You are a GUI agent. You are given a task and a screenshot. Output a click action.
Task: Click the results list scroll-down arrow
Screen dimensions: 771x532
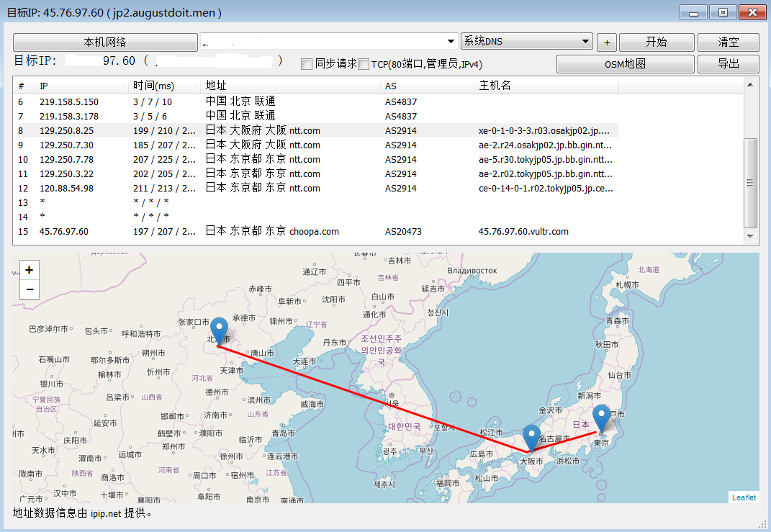click(x=750, y=237)
